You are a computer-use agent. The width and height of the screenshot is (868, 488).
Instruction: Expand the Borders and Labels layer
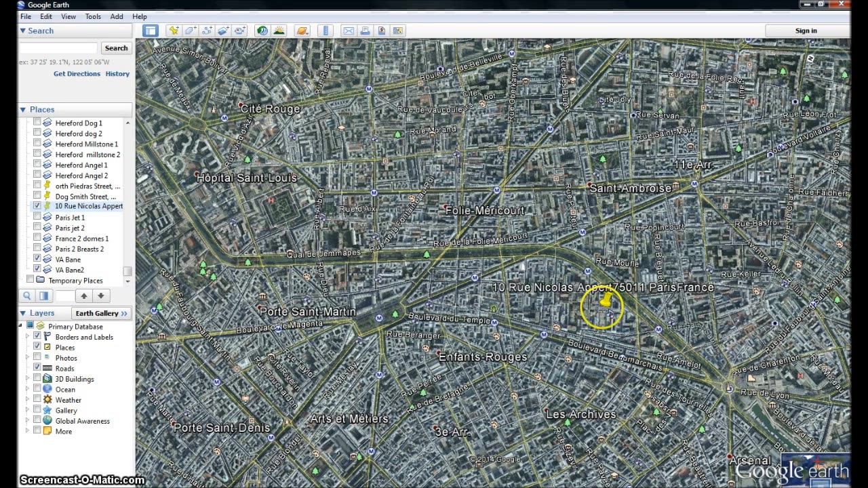(28, 337)
